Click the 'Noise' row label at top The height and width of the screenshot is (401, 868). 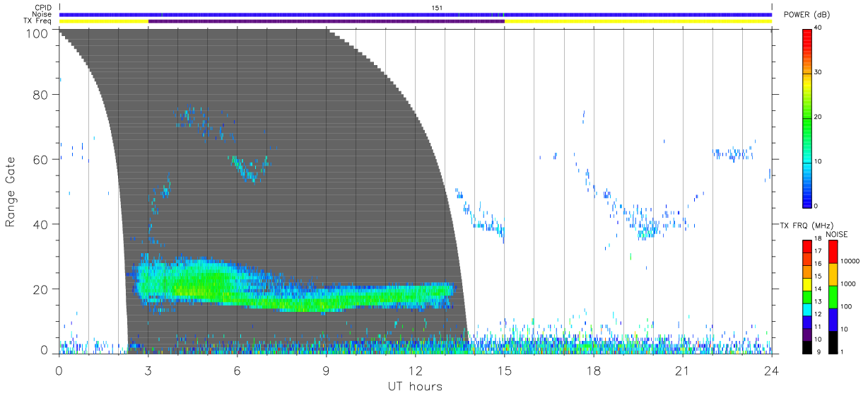(x=42, y=14)
